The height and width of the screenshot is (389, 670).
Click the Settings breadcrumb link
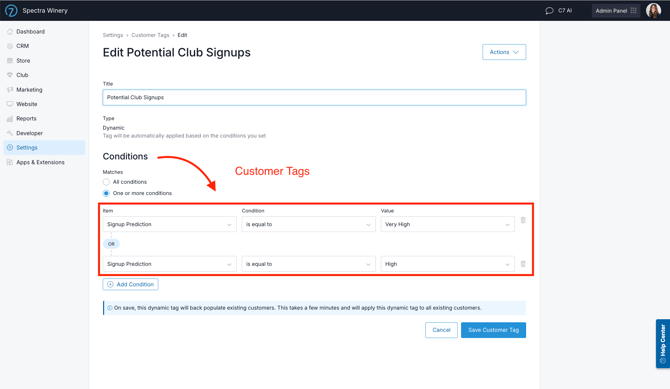(113, 35)
